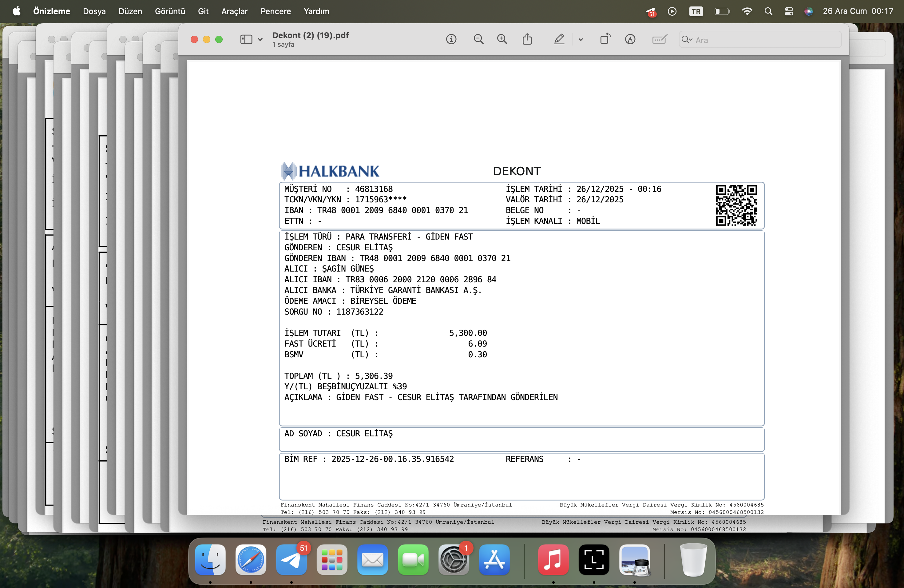Click the Dekont (2) (19).pdf window title

310,35
